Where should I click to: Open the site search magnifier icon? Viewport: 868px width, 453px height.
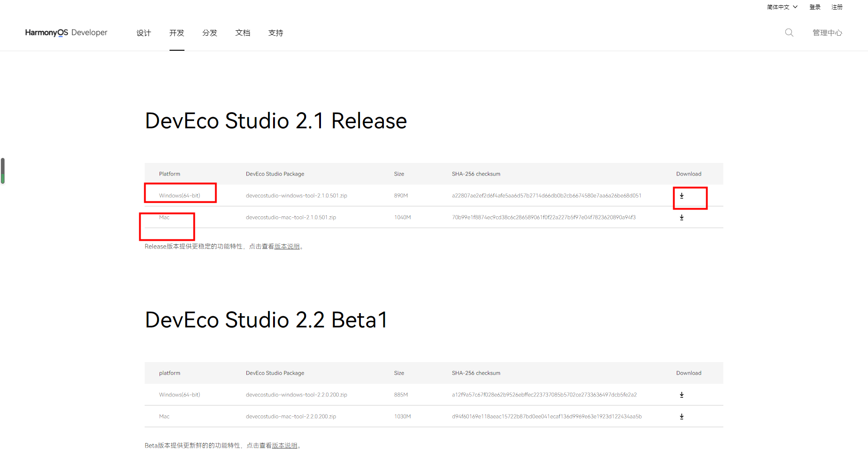(x=789, y=33)
